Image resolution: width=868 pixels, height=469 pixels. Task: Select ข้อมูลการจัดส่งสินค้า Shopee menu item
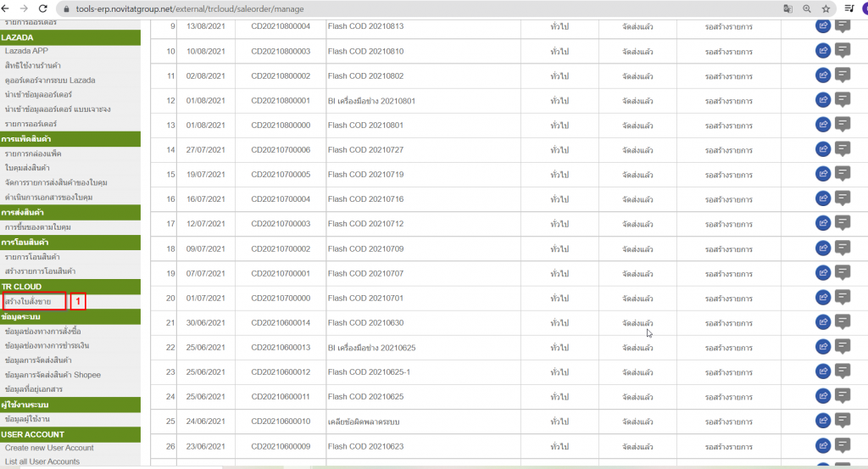pos(53,375)
